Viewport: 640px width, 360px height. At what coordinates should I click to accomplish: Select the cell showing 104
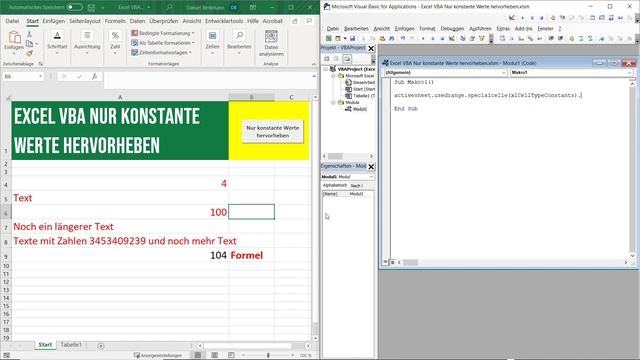coord(120,255)
